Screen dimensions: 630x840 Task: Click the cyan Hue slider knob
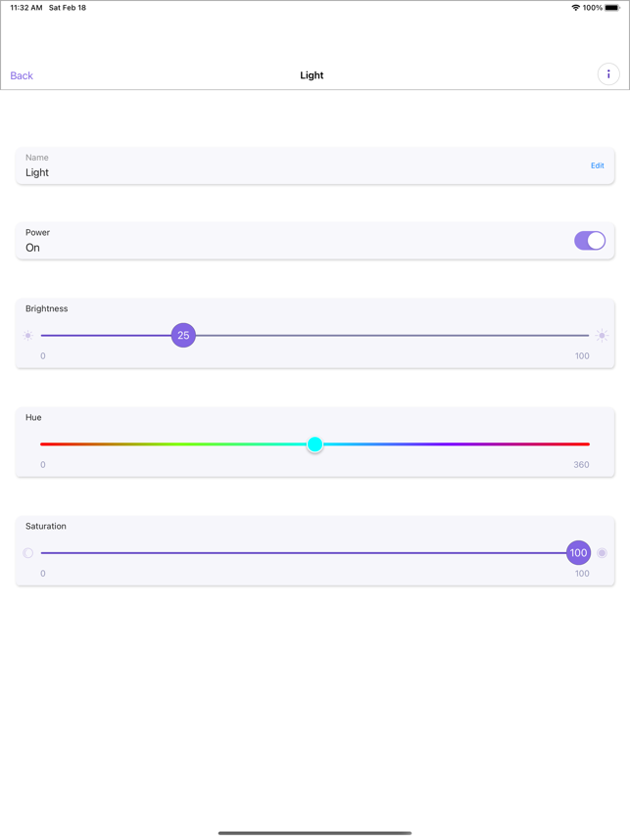[x=315, y=444]
